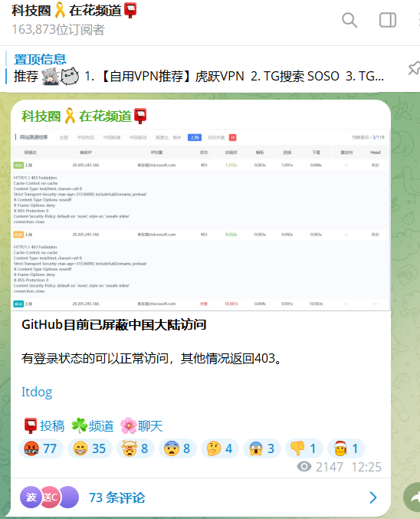The height and width of the screenshot is (519, 420).
Task: React with the Santa emoji (1)
Action: (x=346, y=448)
